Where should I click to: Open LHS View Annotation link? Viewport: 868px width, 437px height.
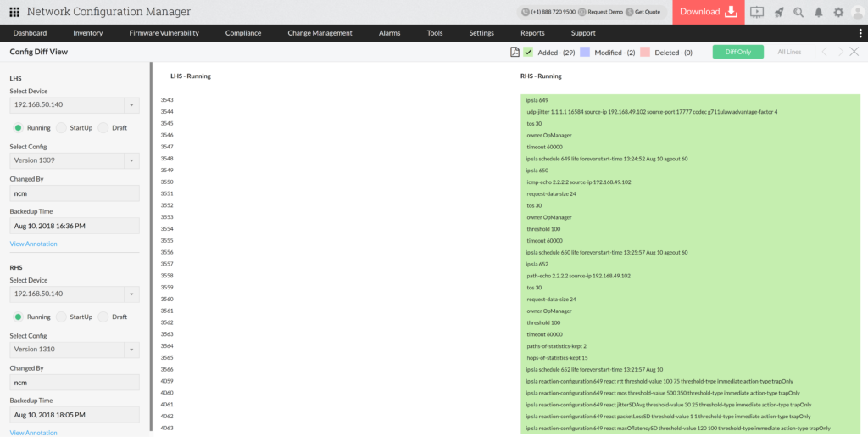point(34,244)
